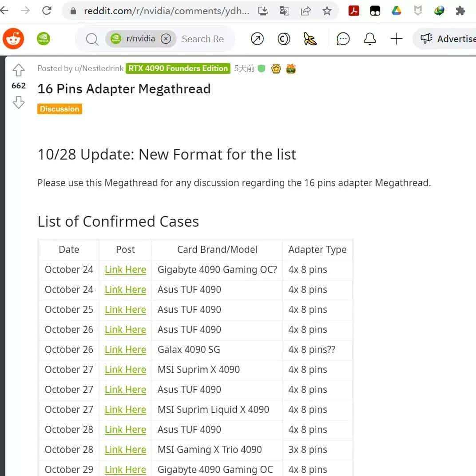The height and width of the screenshot is (476, 476).
Task: Open Link Here for MSI Gaming X Trio
Action: click(x=125, y=449)
